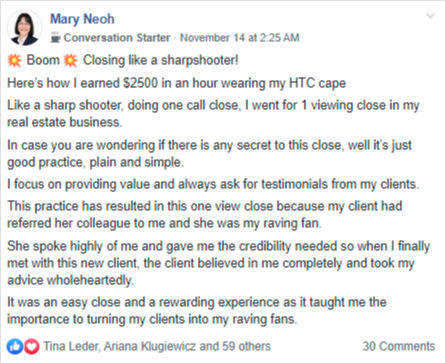Expand the post options chevron menu

click(x=431, y=16)
